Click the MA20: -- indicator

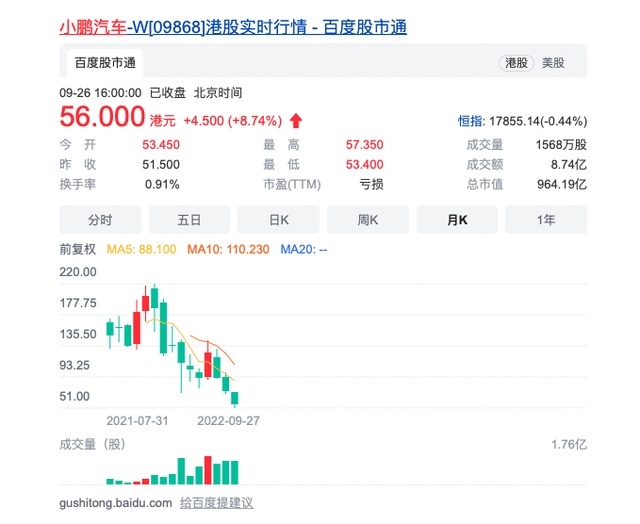pos(304,249)
